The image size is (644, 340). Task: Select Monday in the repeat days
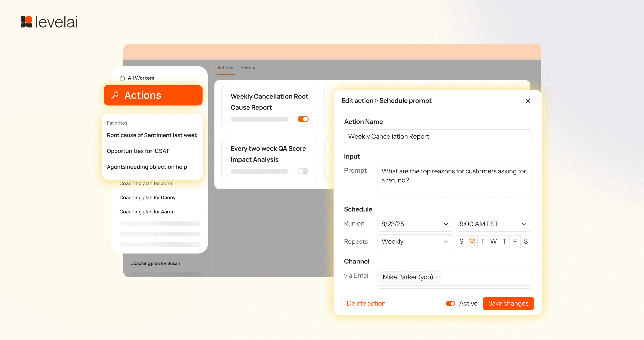[x=472, y=241]
